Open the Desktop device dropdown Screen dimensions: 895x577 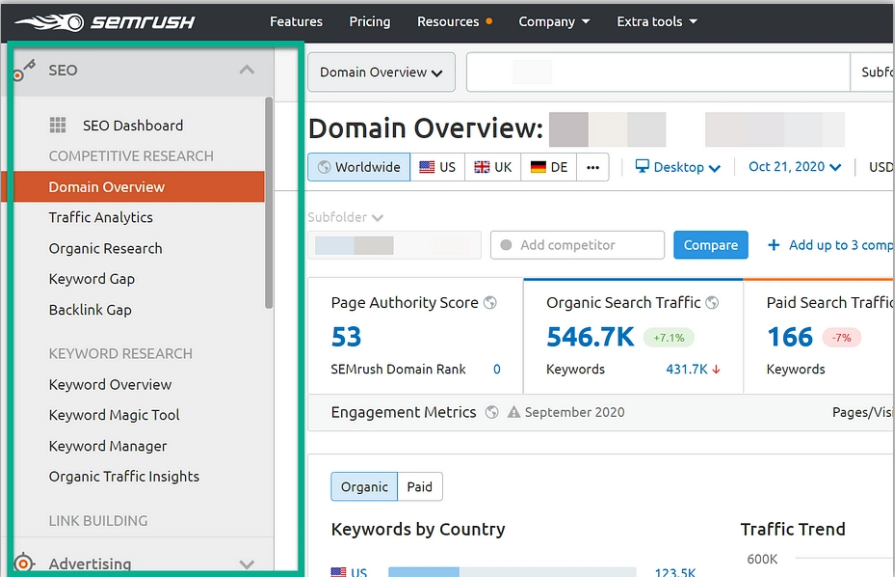pos(678,167)
